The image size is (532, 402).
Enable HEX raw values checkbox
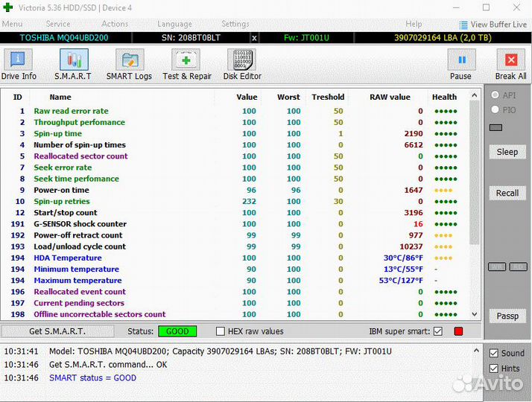(x=221, y=331)
